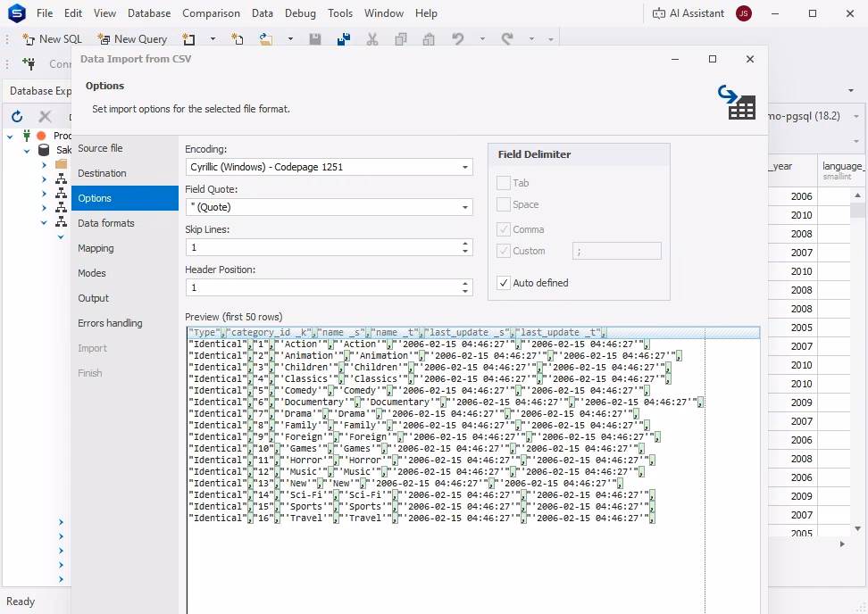
Task: Collapse the Proc connection tree node
Action: pyautogui.click(x=10, y=136)
